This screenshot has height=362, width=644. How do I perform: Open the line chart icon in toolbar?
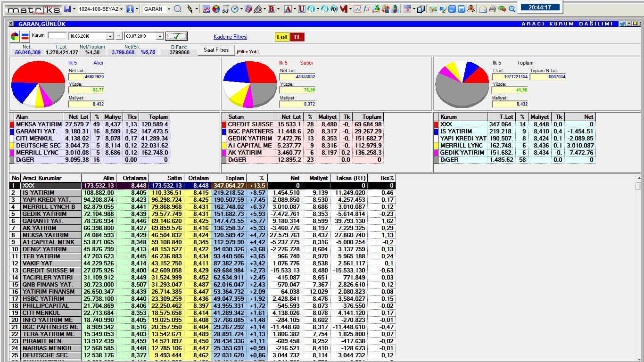(206, 9)
